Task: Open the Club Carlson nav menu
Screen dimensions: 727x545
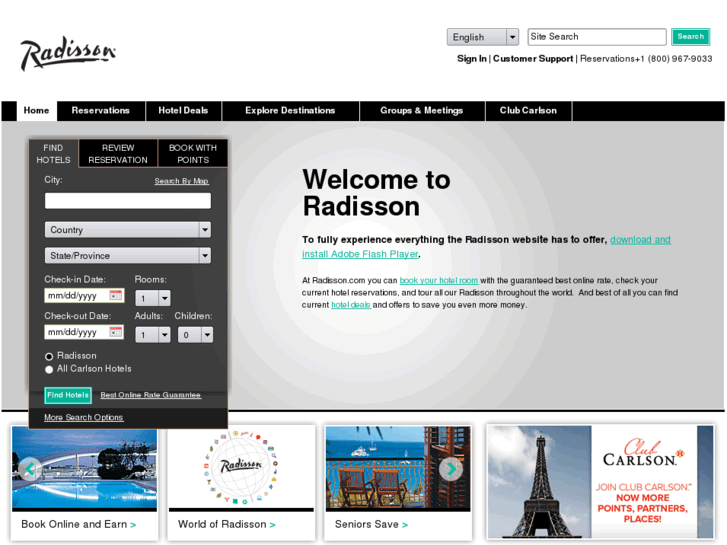Action: (x=528, y=111)
